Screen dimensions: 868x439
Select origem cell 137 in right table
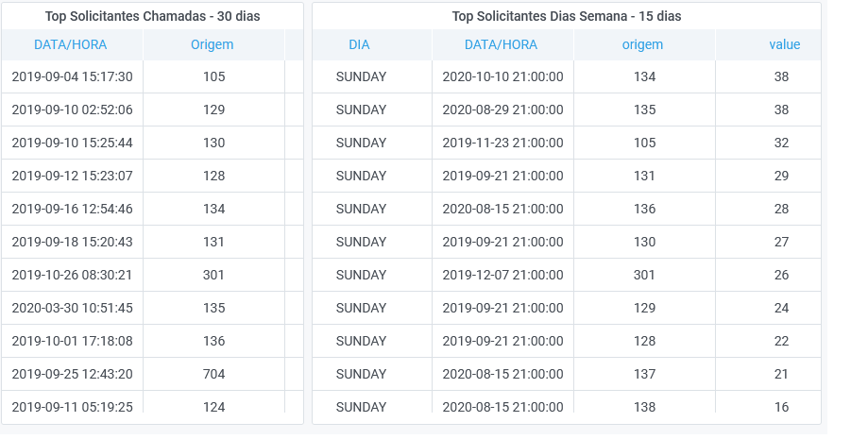(644, 374)
